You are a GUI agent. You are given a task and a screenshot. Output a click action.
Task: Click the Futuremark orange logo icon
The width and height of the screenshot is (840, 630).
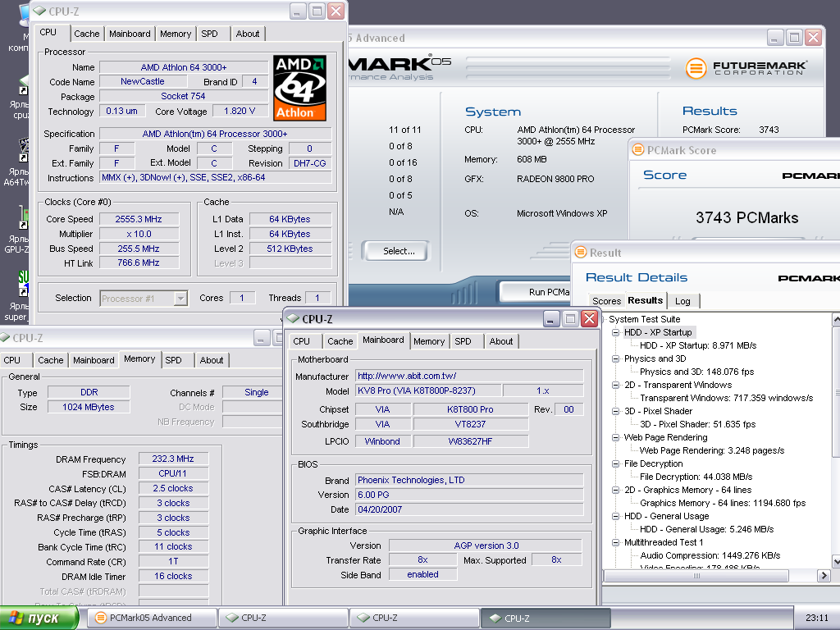[696, 68]
